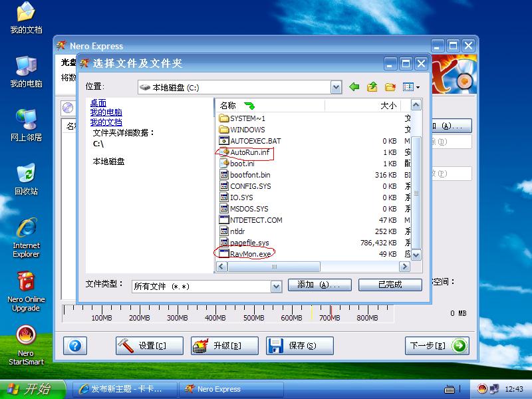Open 我的电脑 desktop icon
The width and height of the screenshot is (532, 399).
(x=26, y=72)
